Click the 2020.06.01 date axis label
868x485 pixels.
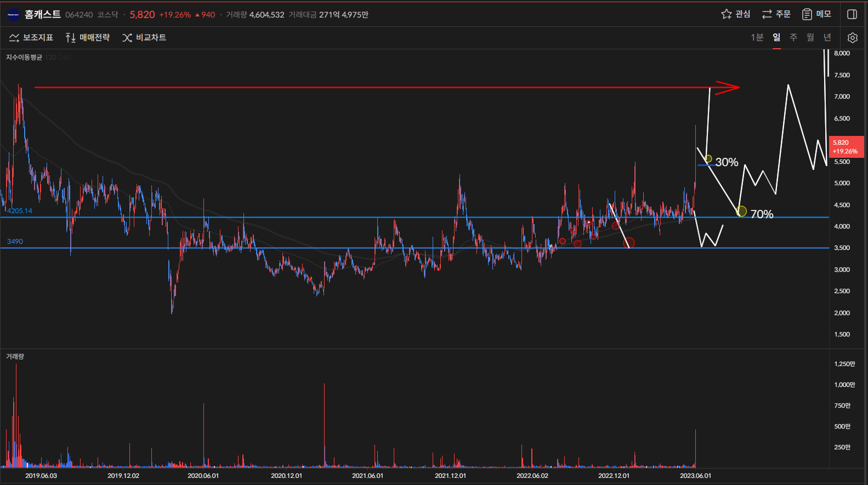203,476
